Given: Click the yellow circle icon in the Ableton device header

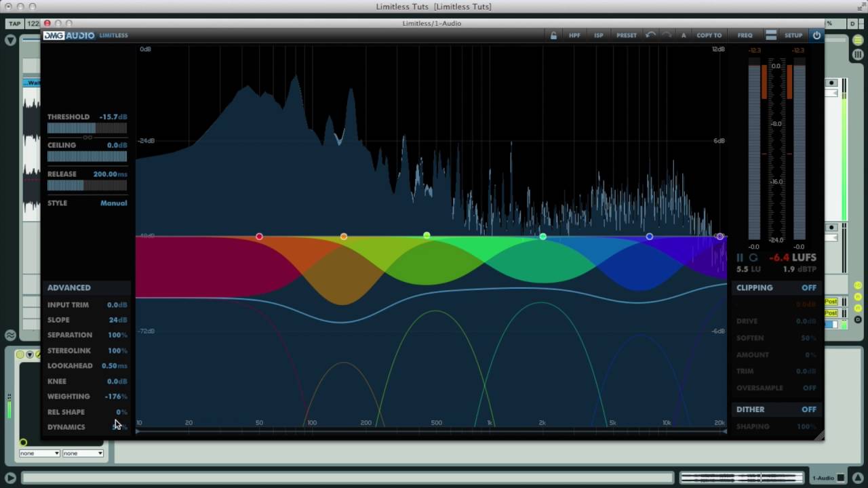Looking at the screenshot, I should tap(20, 354).
